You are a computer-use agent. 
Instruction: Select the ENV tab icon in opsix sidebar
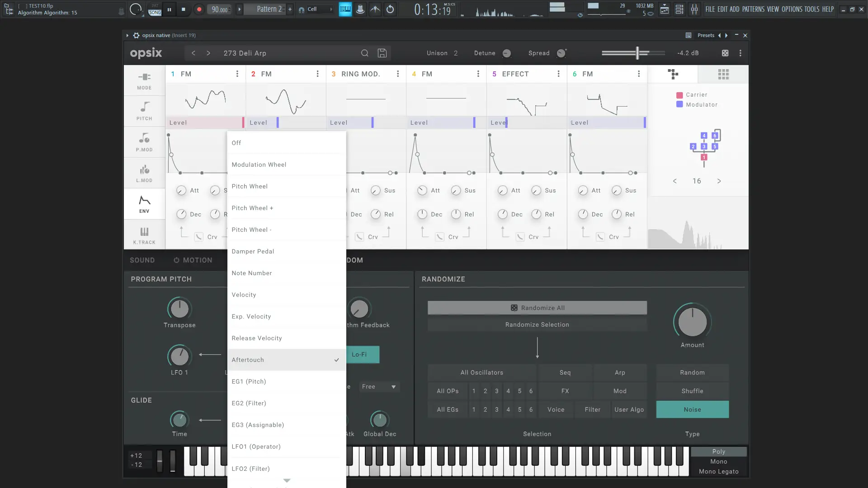click(144, 204)
